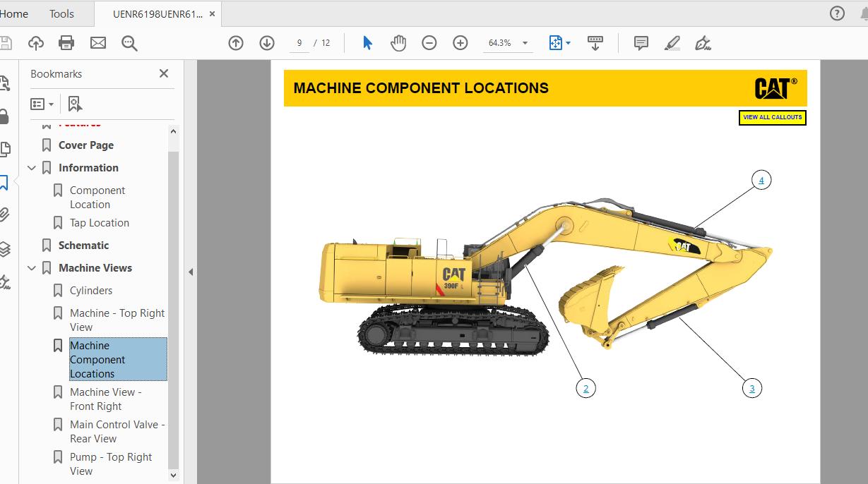Open Machine - Top Right View bookmark

117,320
